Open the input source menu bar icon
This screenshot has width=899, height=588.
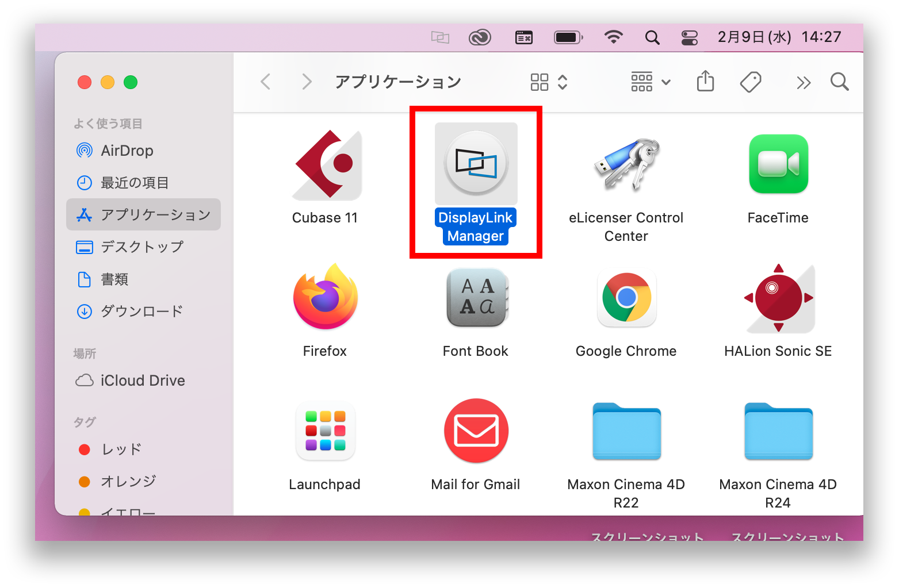pyautogui.click(x=524, y=38)
